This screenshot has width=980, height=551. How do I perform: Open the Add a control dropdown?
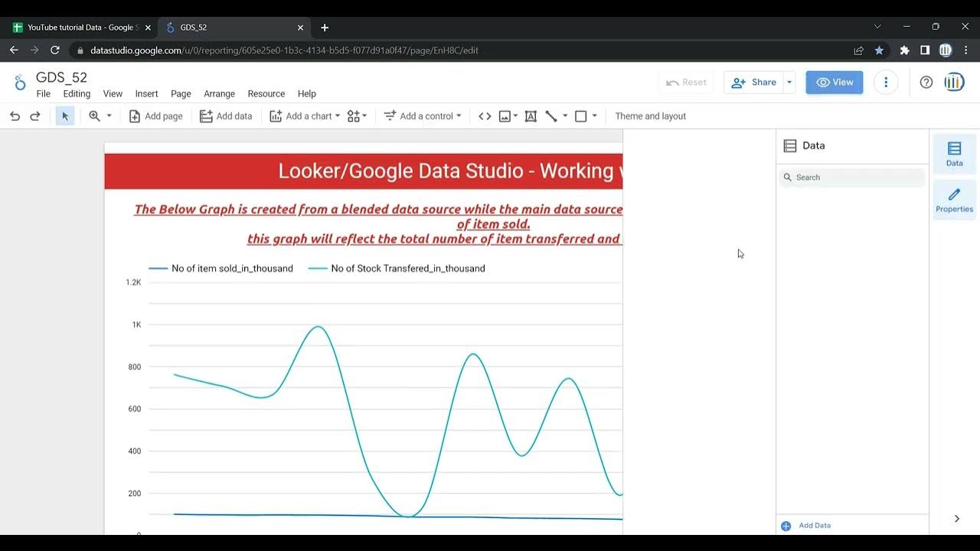(x=423, y=116)
